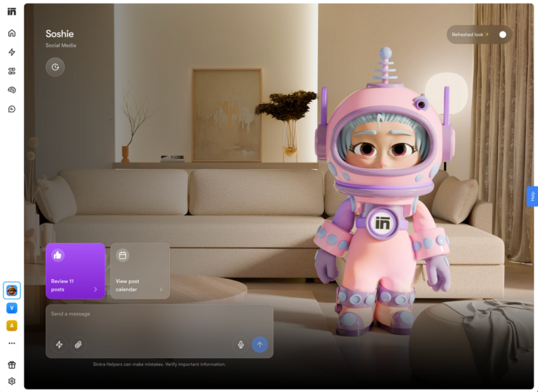Attach a file with the paperclip button
The image size is (538, 392).
(78, 344)
